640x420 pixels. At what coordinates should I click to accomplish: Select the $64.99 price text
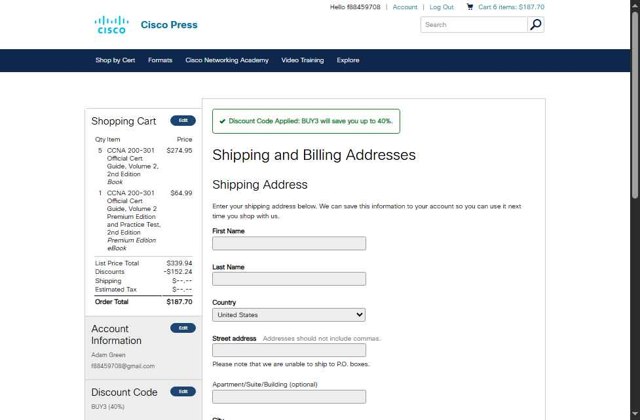[x=181, y=193]
